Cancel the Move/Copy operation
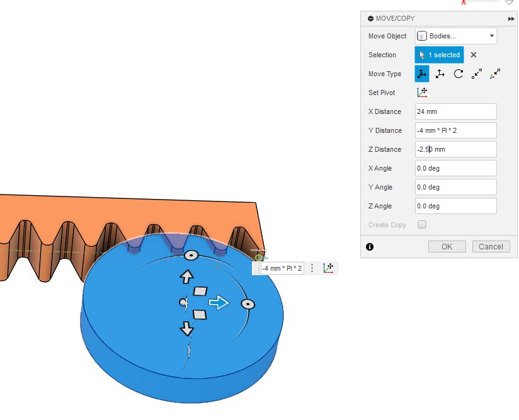 coord(490,247)
